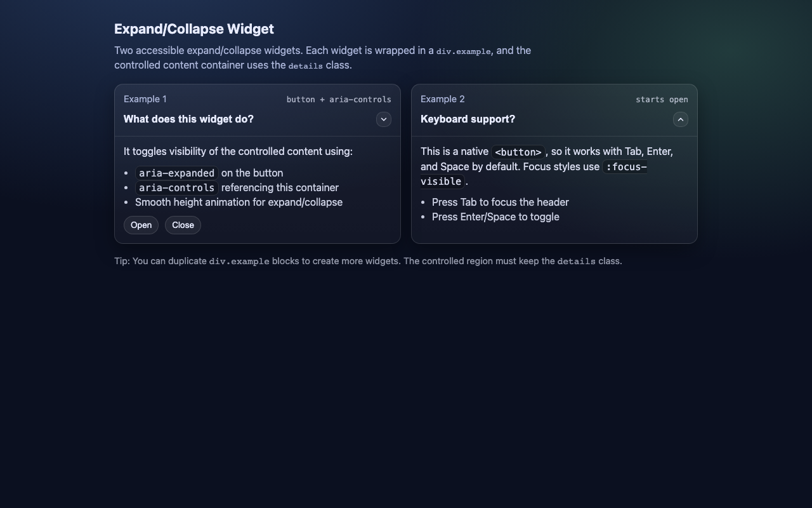Click the 'Keyboard support?' header
The width and height of the screenshot is (812, 508).
(x=468, y=119)
